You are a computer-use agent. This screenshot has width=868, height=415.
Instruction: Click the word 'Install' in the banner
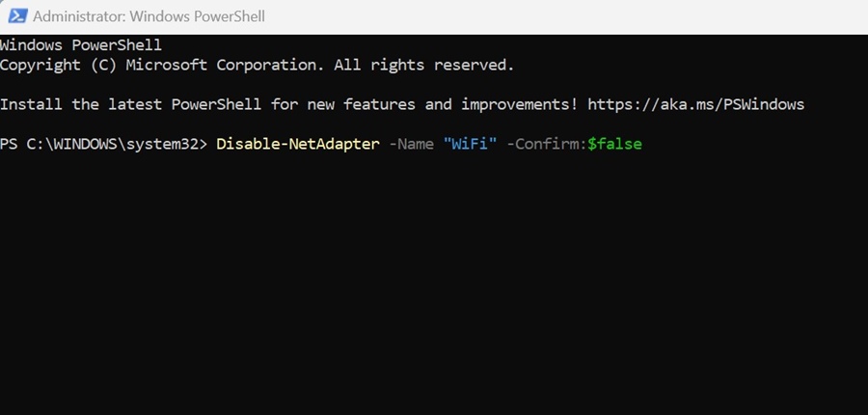31,104
